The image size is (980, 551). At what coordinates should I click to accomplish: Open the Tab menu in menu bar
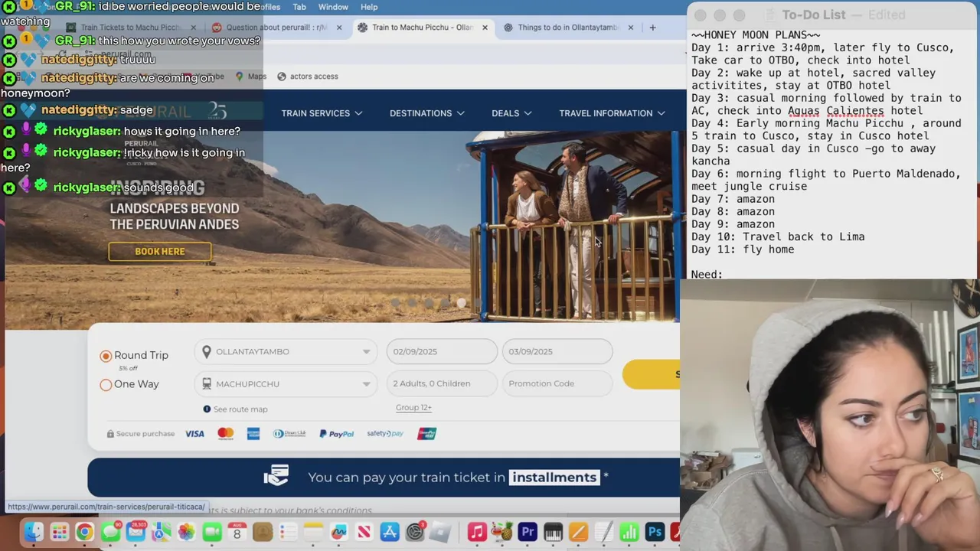pyautogui.click(x=299, y=7)
